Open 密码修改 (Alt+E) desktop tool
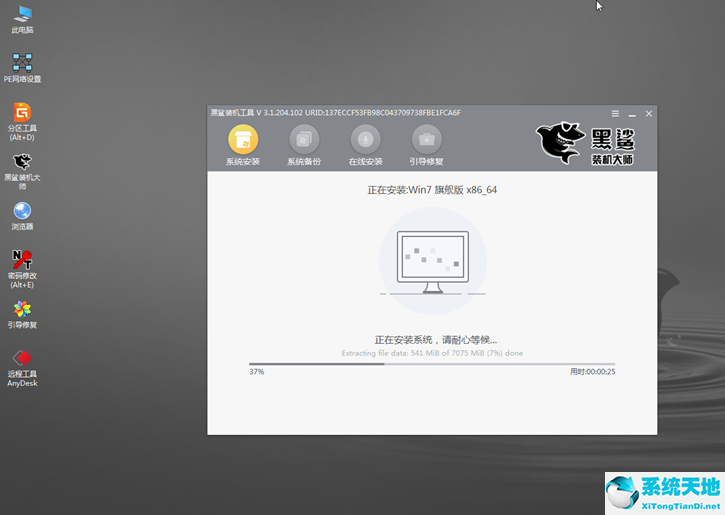Screen dimensions: 725x515 (x=22, y=269)
